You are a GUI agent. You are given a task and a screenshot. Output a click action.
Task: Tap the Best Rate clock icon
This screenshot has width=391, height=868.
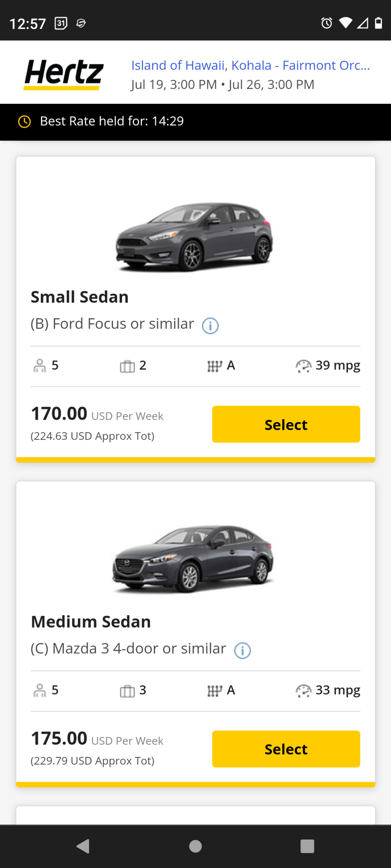pos(24,122)
